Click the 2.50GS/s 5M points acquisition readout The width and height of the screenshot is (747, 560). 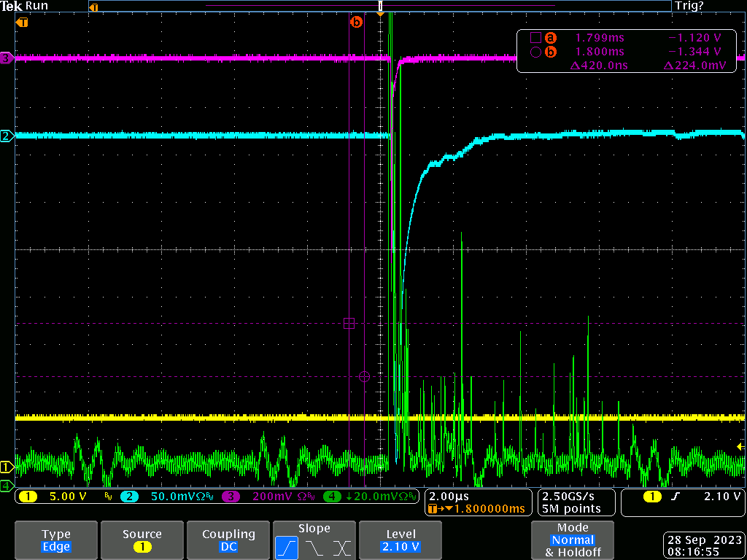(x=572, y=502)
